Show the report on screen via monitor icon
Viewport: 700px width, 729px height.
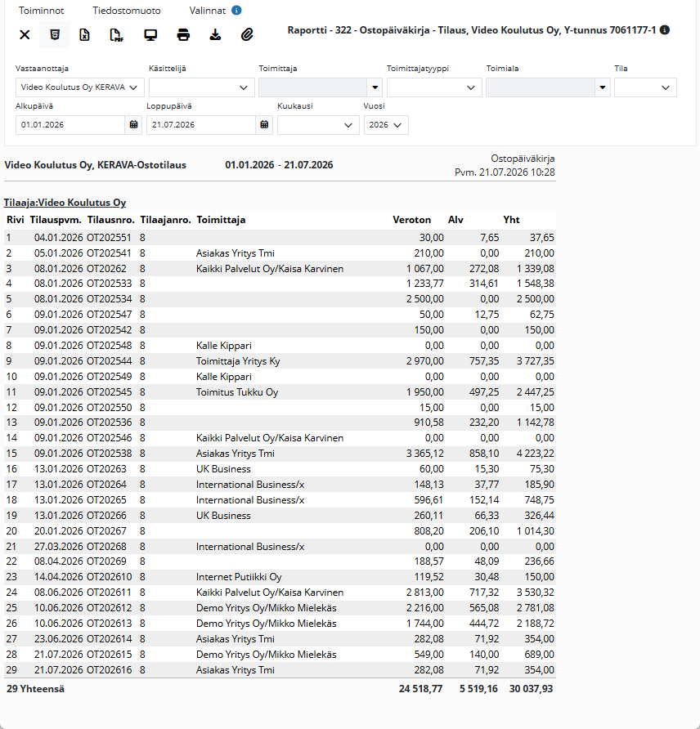[x=150, y=35]
